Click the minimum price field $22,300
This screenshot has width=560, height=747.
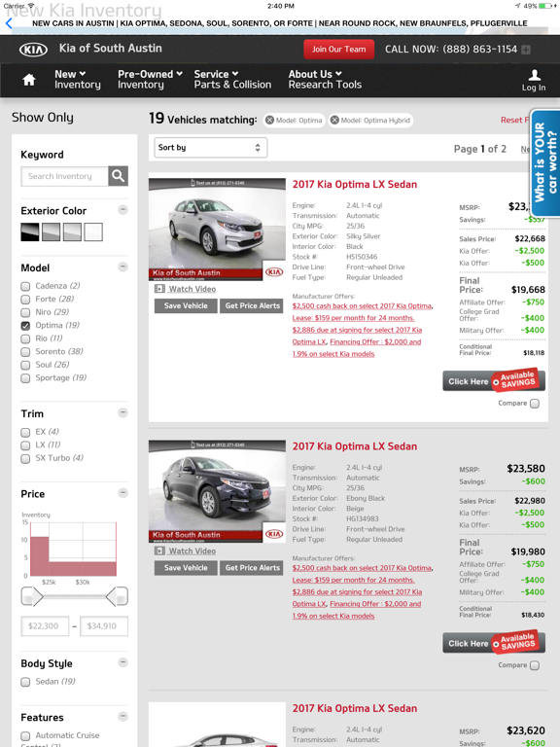pyautogui.click(x=45, y=626)
